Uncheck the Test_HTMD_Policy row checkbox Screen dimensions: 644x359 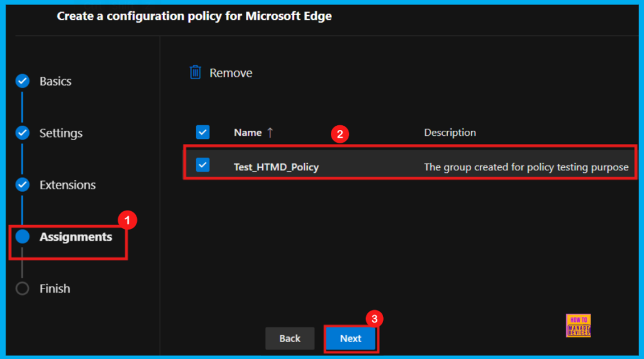click(x=203, y=165)
